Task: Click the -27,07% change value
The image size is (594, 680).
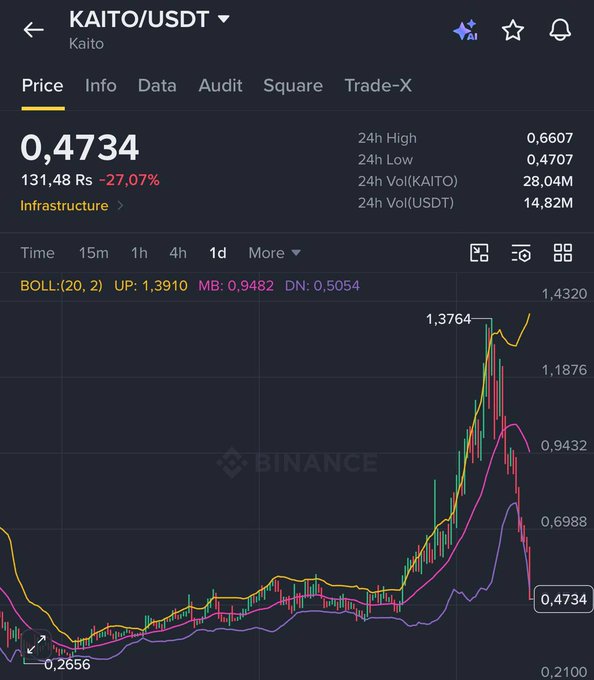Action: click(129, 180)
